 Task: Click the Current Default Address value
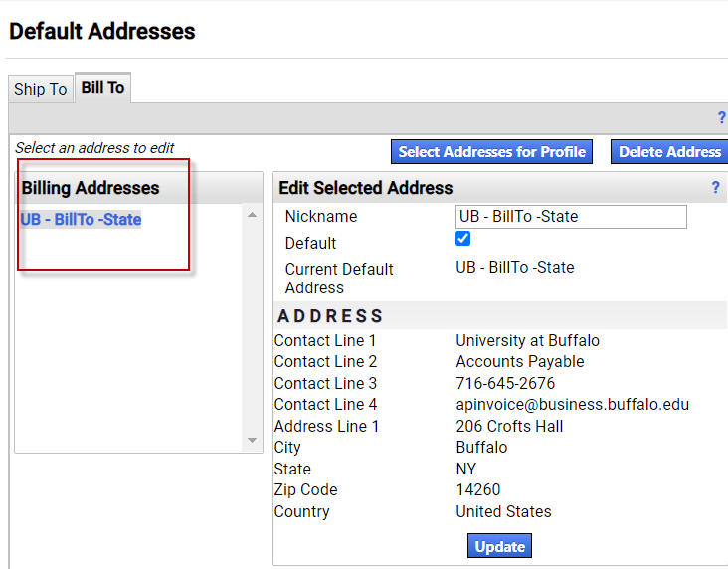point(514,268)
